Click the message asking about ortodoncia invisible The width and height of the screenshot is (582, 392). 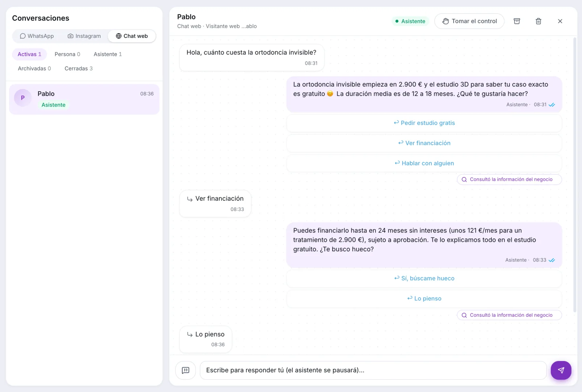(x=252, y=57)
